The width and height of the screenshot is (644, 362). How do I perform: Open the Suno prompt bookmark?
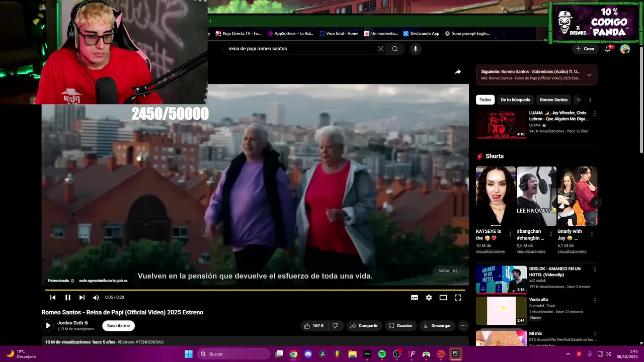point(467,34)
